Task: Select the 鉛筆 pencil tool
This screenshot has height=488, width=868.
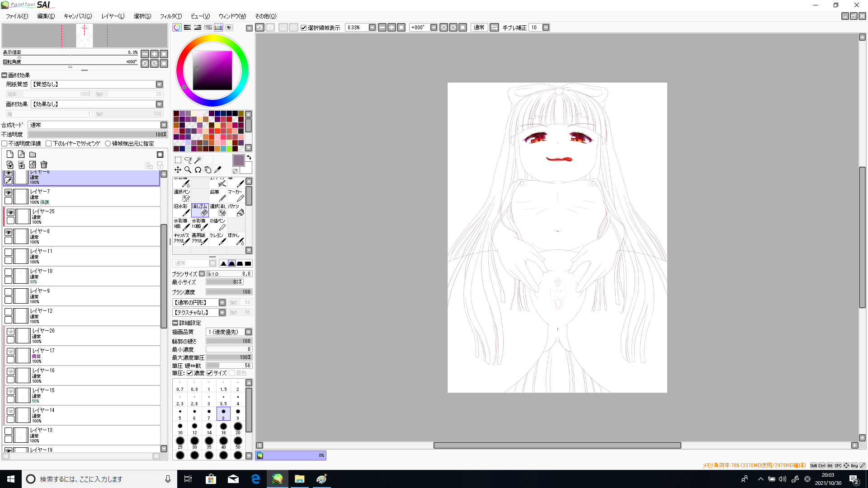Action: (218, 196)
